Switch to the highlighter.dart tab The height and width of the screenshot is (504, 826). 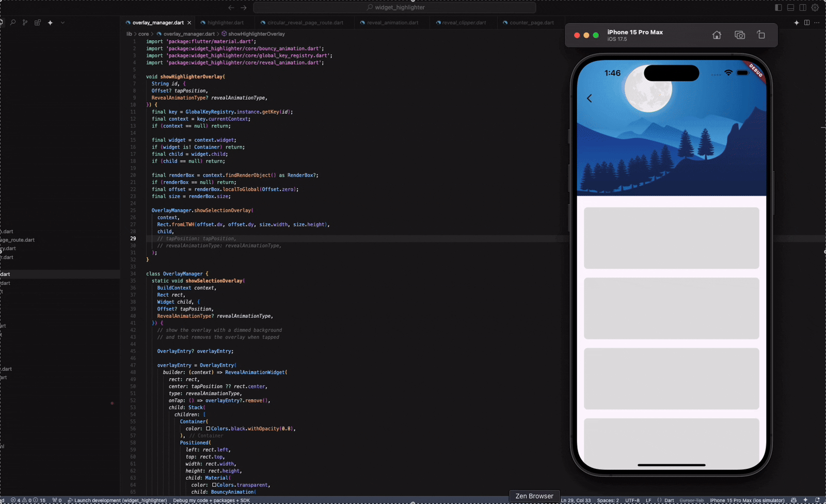pos(226,23)
